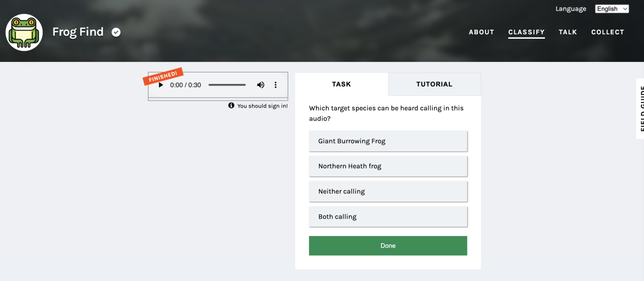
Task: Select Giant Burrowing Frog answer
Action: pyautogui.click(x=388, y=141)
